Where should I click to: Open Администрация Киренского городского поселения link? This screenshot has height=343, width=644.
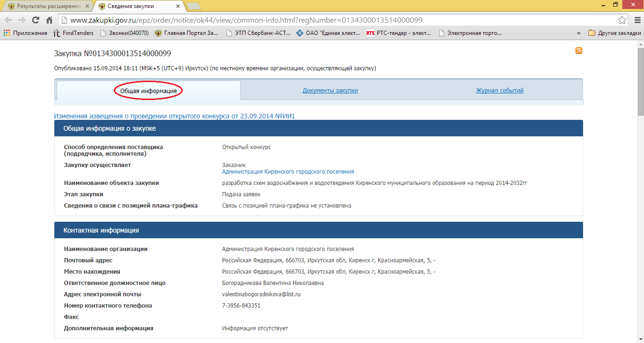288,172
